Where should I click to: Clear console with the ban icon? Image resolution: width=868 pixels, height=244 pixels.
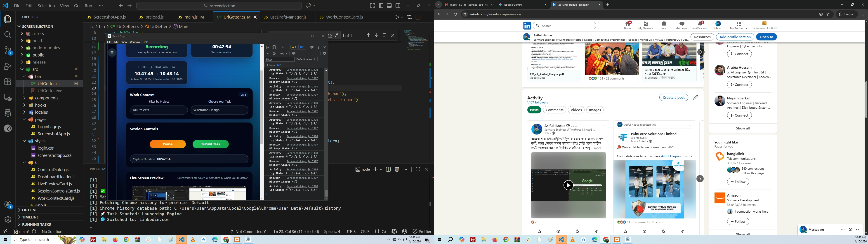(x=274, y=53)
